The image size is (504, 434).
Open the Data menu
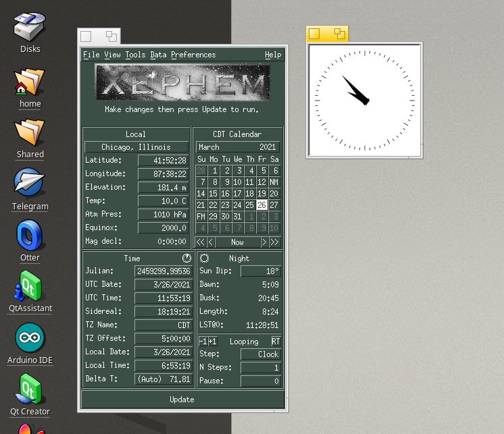point(159,55)
